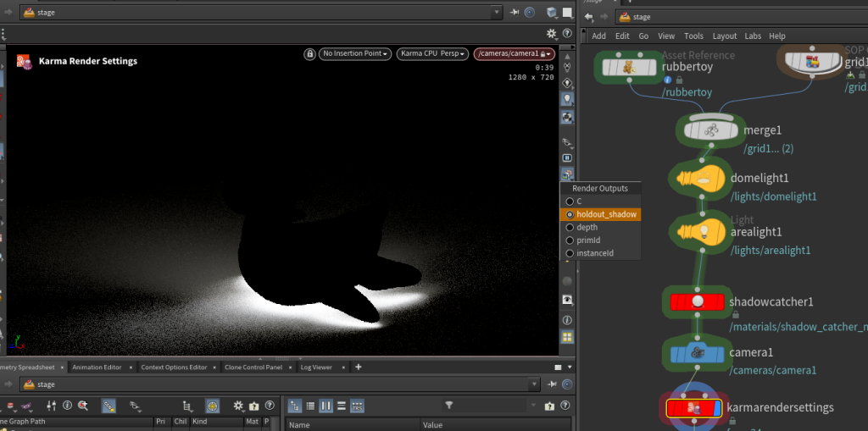Choose the C render output

coord(580,202)
